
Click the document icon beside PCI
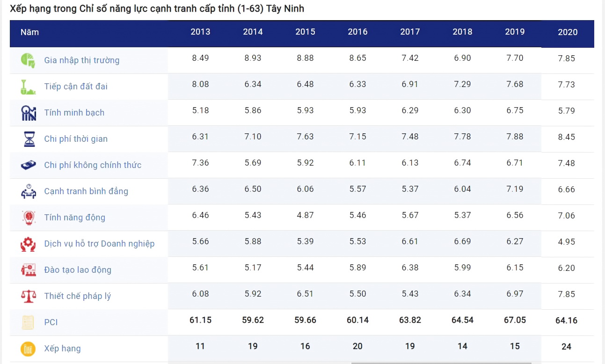[28, 322]
